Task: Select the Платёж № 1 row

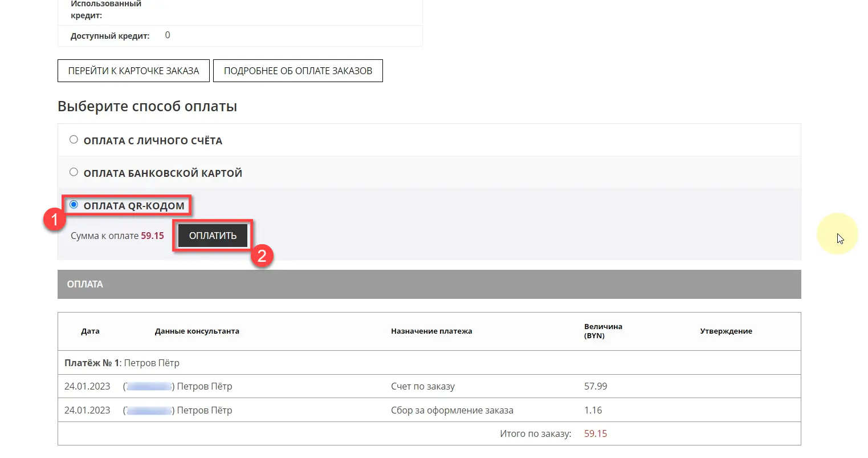Action: tap(122, 363)
